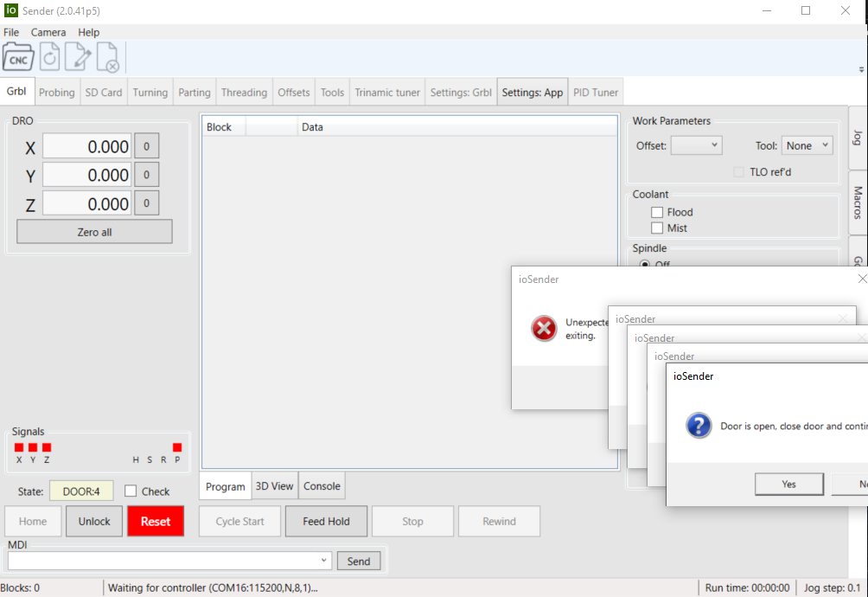Expand the Jog side panel tab
The width and height of the screenshot is (868, 597).
[858, 138]
